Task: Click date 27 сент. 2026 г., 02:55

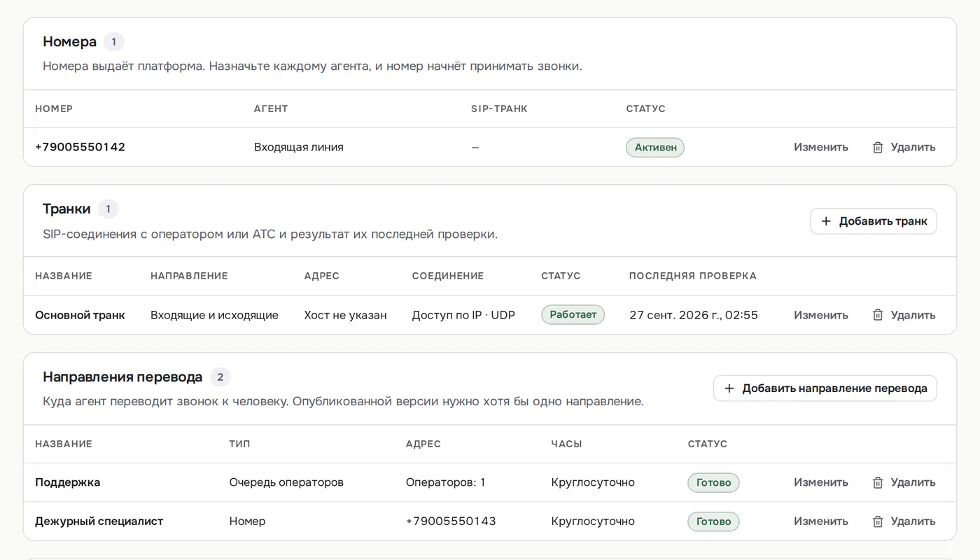Action: (694, 315)
